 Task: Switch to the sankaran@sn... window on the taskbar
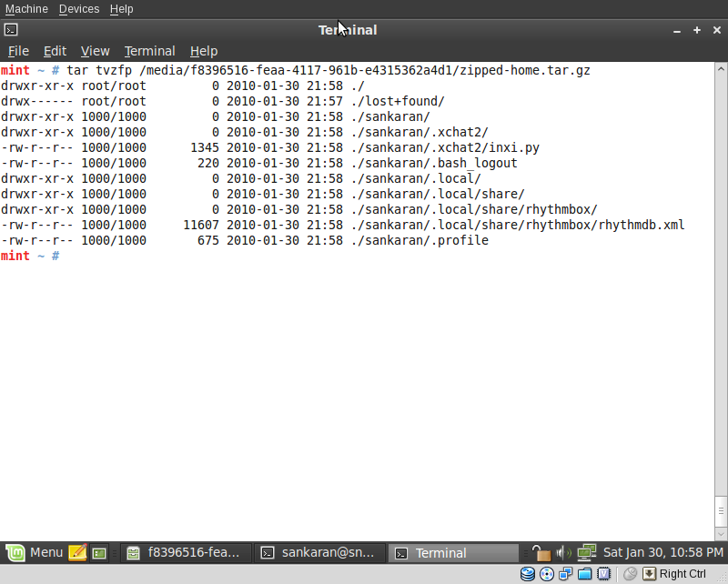tap(319, 552)
